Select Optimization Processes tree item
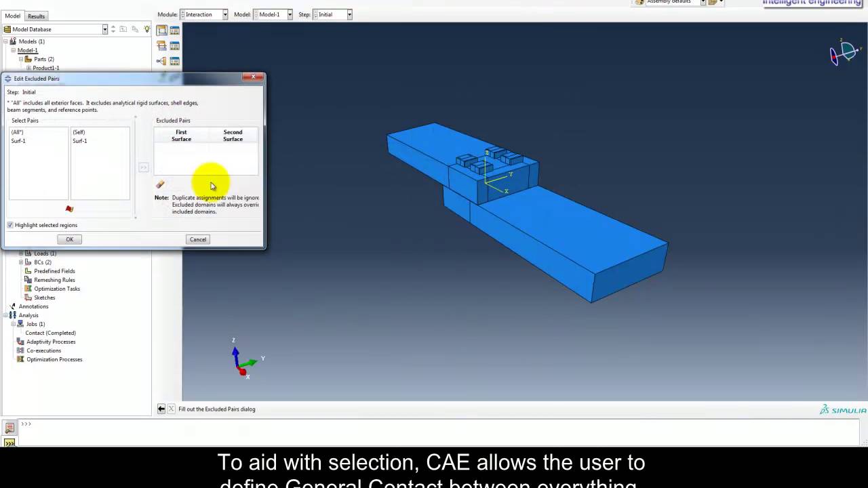This screenshot has height=488, width=868. click(54, 359)
